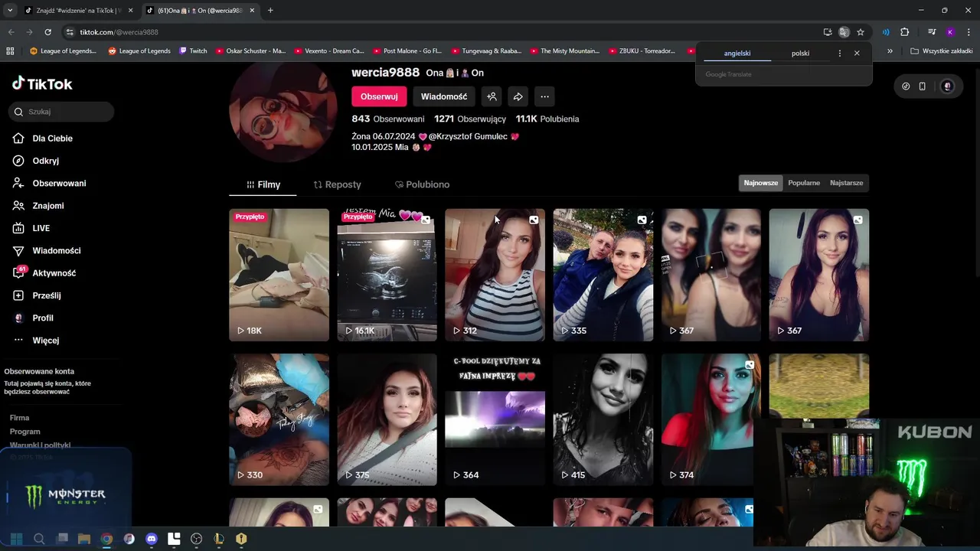The image size is (980, 551).
Task: Select polski in translate popup
Action: 801,54
